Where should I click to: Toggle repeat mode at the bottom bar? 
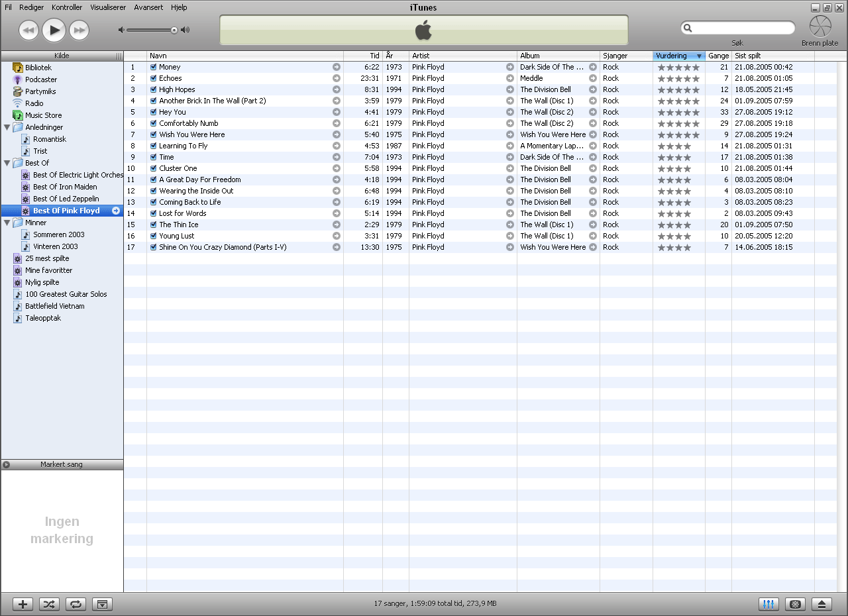point(76,604)
